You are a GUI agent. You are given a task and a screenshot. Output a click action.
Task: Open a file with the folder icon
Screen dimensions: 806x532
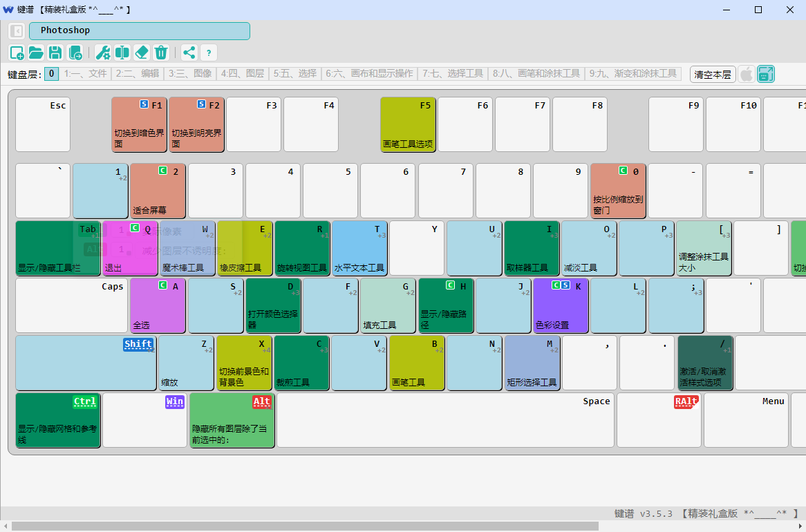(36, 53)
